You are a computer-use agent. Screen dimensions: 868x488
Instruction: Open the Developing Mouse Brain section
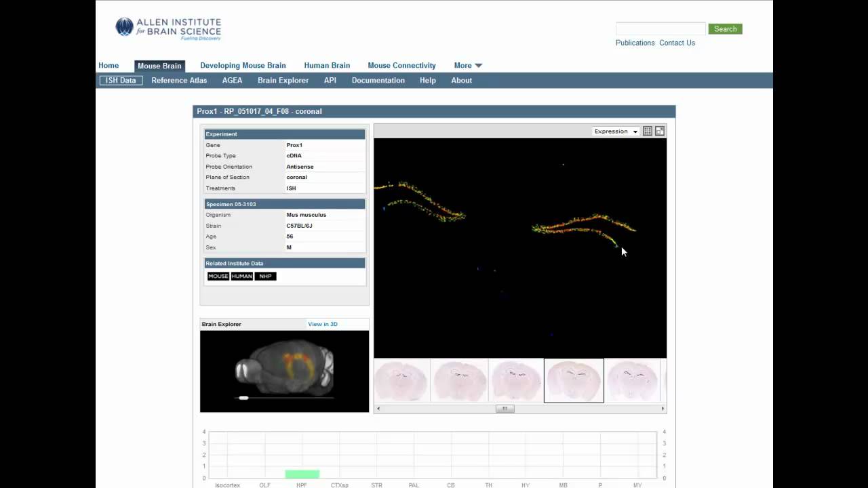pyautogui.click(x=243, y=65)
